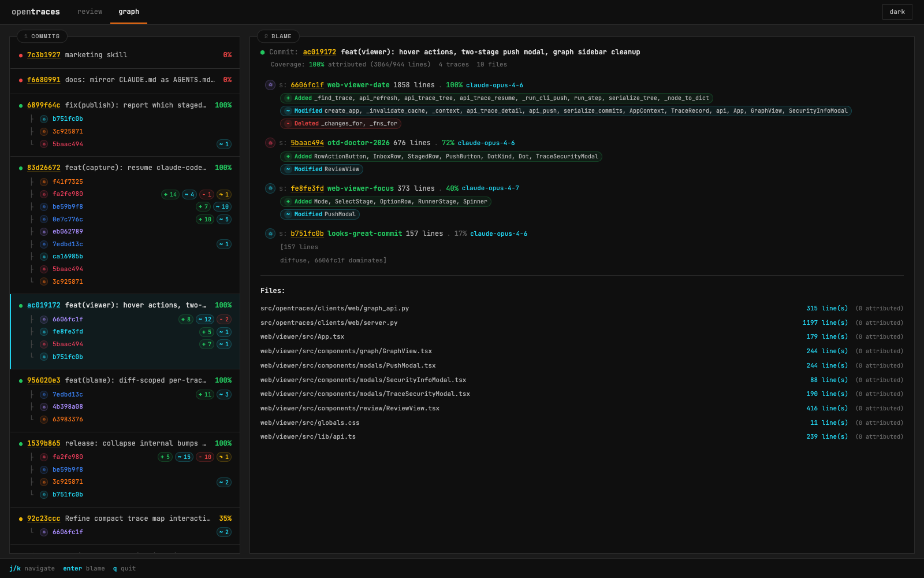Click the red trace dot beside 5baac494 otd-doctor-2026
Screen dimensions: 924x578
click(270, 143)
